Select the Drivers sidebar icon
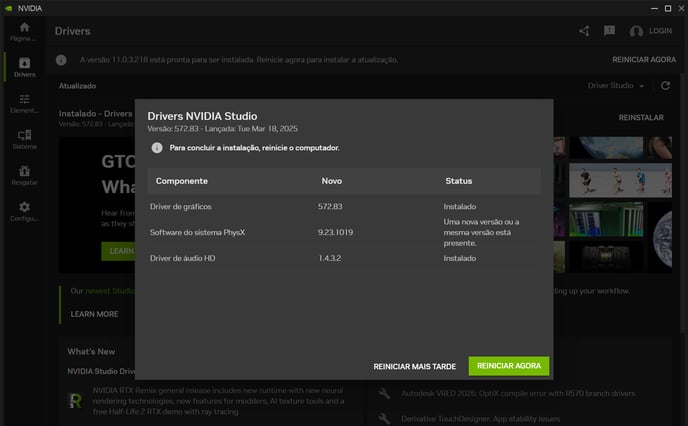688x426 pixels. (25, 68)
